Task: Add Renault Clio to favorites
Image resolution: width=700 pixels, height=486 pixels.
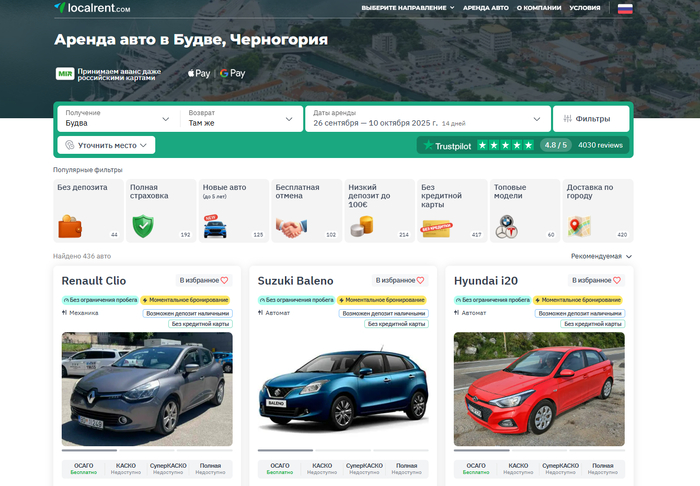Action: pos(204,281)
